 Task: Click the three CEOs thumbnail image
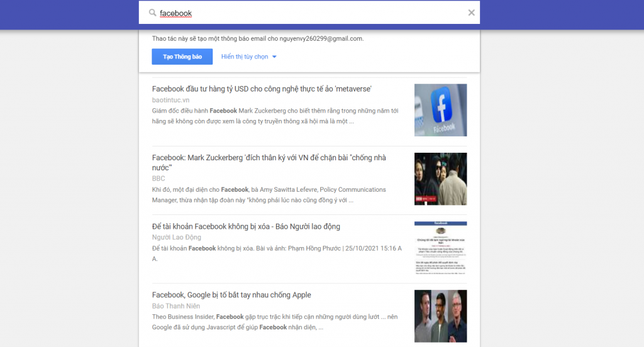[440, 316]
